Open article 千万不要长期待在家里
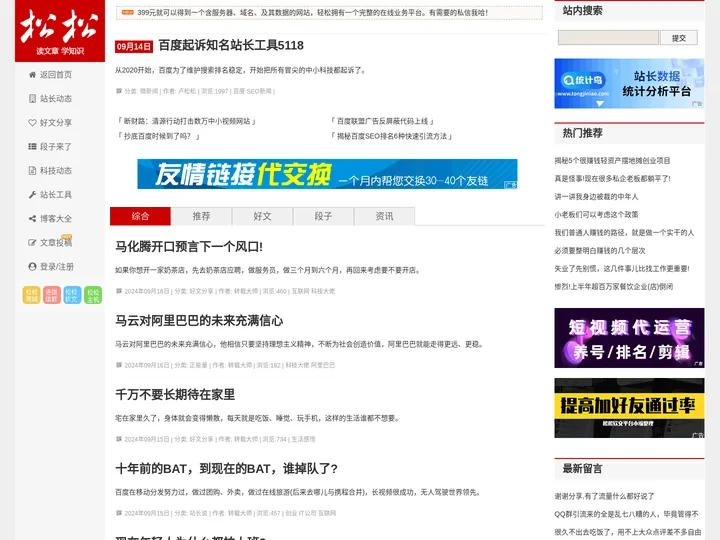This screenshot has width=720, height=540. coord(175,394)
